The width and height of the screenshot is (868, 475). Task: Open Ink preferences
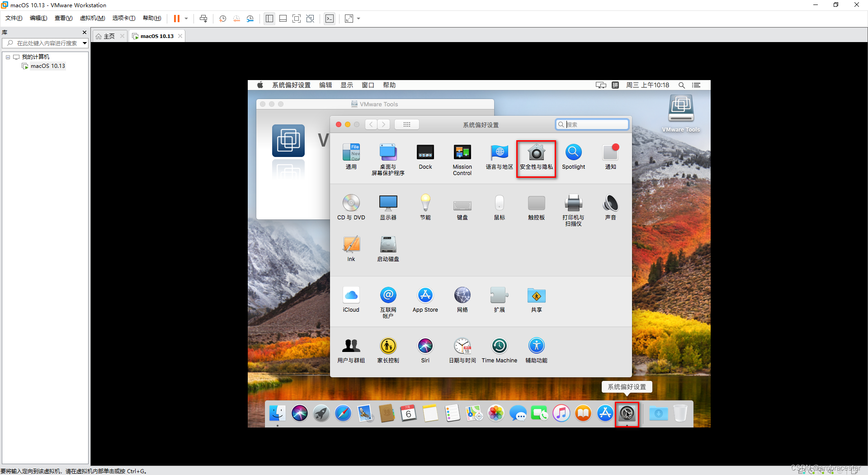click(x=351, y=249)
